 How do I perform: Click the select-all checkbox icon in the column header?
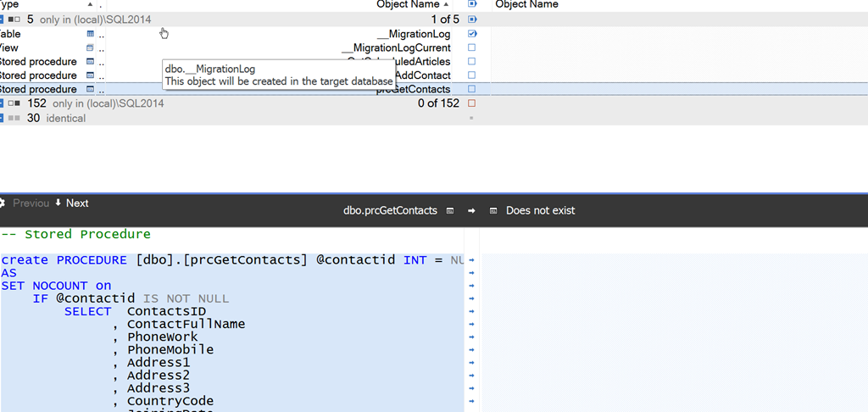click(x=472, y=4)
